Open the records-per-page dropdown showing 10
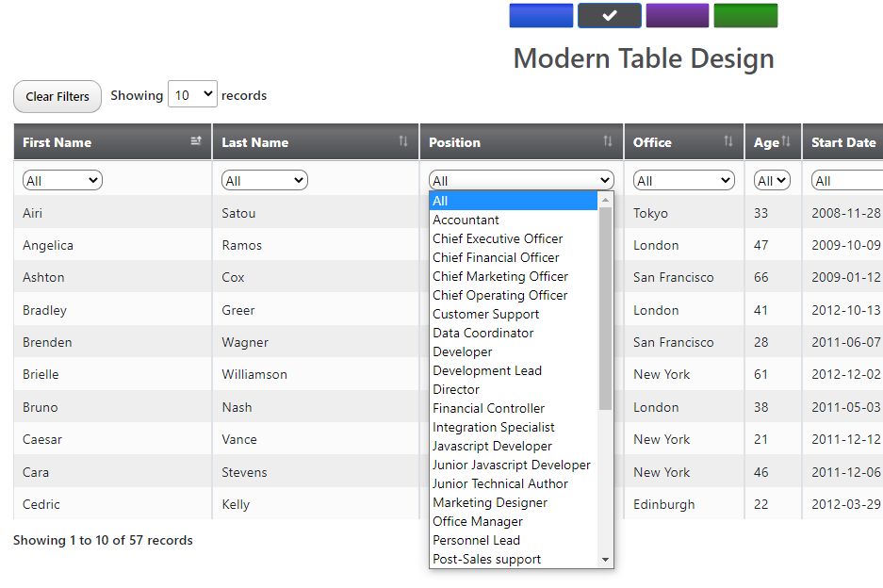This screenshot has width=883, height=588. pos(192,95)
